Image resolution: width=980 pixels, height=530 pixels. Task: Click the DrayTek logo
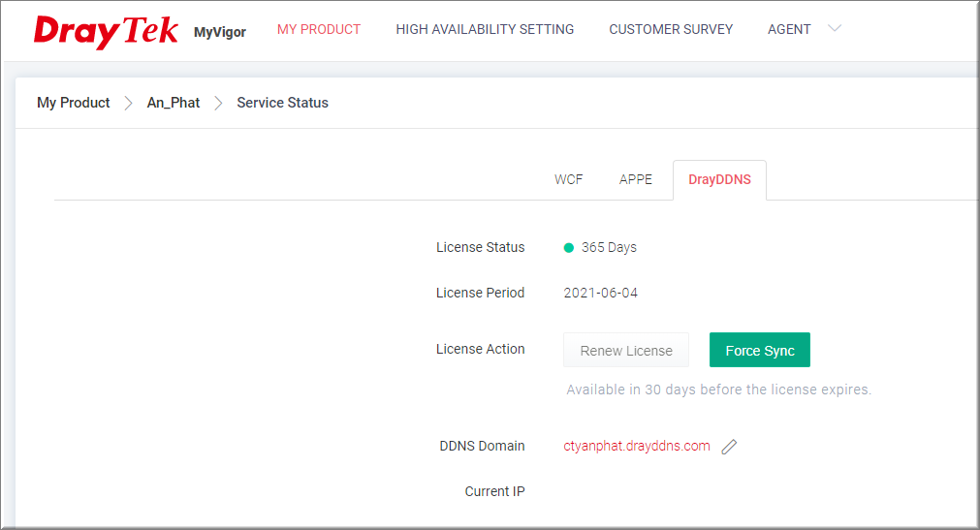106,31
